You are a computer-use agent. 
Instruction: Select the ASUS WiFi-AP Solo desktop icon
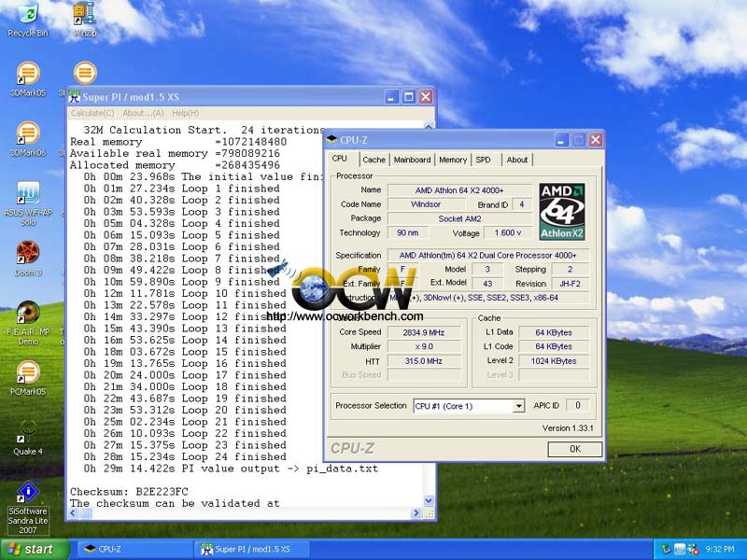(28, 203)
